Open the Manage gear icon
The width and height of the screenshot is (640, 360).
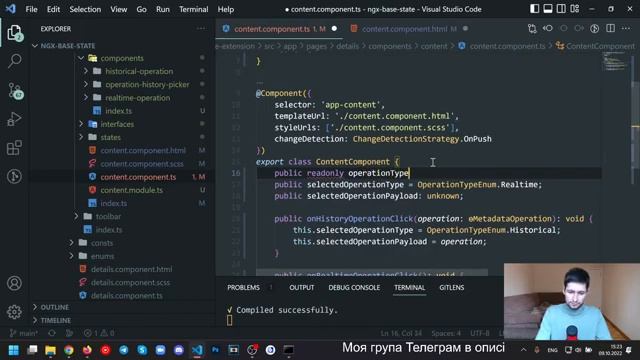point(14,312)
